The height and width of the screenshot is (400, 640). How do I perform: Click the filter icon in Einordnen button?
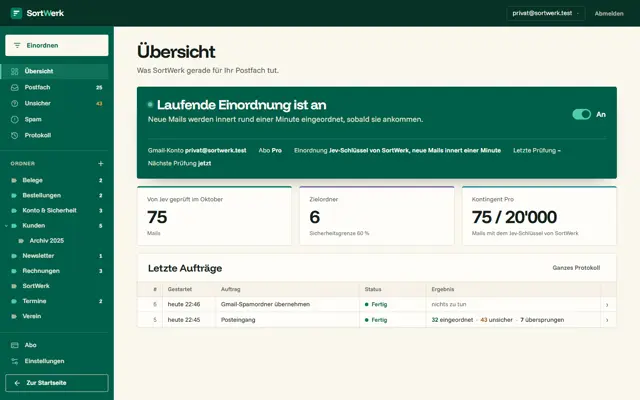click(x=17, y=45)
